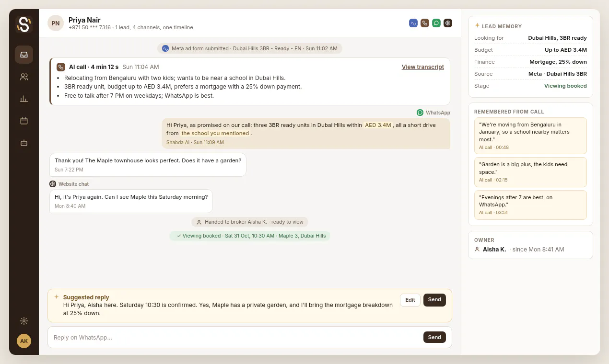This screenshot has width=609, height=364.
Task: Send the suggested reply to Priya
Action: click(x=434, y=300)
